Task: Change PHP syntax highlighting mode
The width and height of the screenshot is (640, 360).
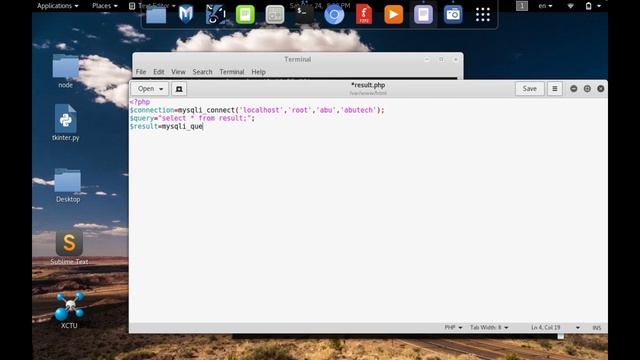Action: pyautogui.click(x=453, y=327)
